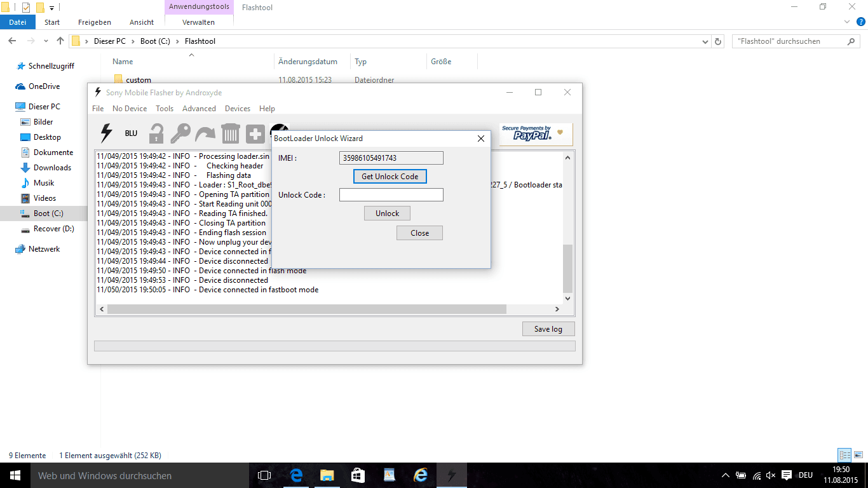The width and height of the screenshot is (868, 488).
Task: Select Dieser PC in navigation pane
Action: click(44, 107)
